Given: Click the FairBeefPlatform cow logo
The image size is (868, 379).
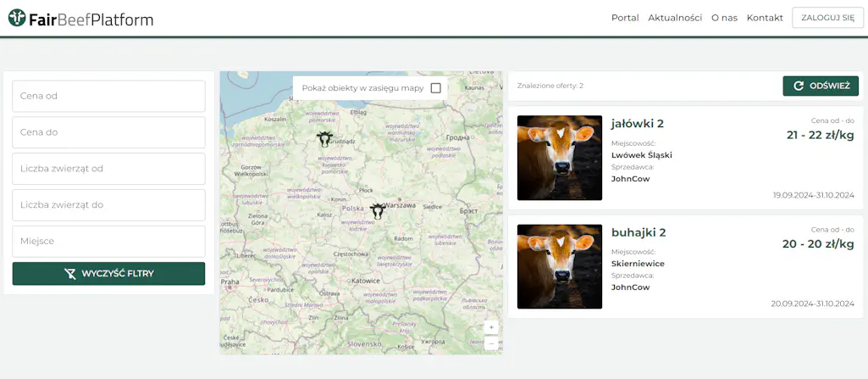Looking at the screenshot, I should point(17,18).
